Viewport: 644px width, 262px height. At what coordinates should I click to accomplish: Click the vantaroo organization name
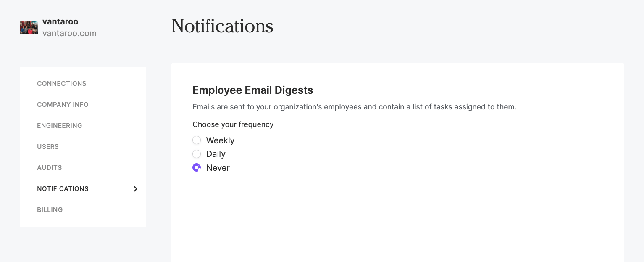[60, 21]
